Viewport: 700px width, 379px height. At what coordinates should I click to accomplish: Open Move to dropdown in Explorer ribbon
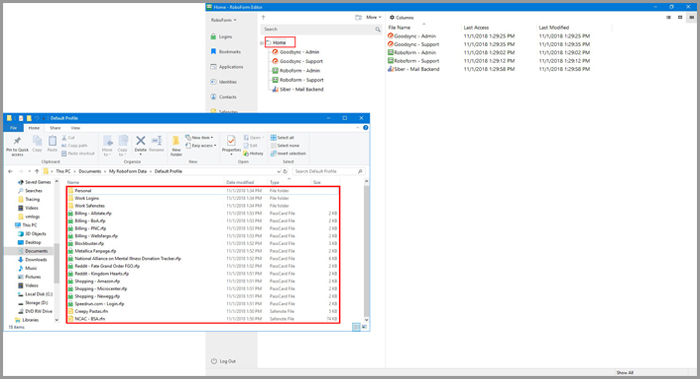tap(107, 146)
